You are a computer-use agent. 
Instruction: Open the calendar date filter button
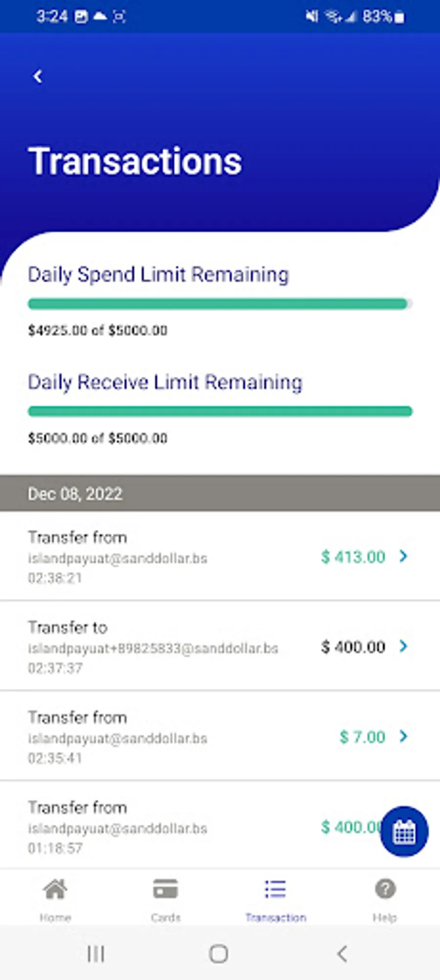click(404, 831)
